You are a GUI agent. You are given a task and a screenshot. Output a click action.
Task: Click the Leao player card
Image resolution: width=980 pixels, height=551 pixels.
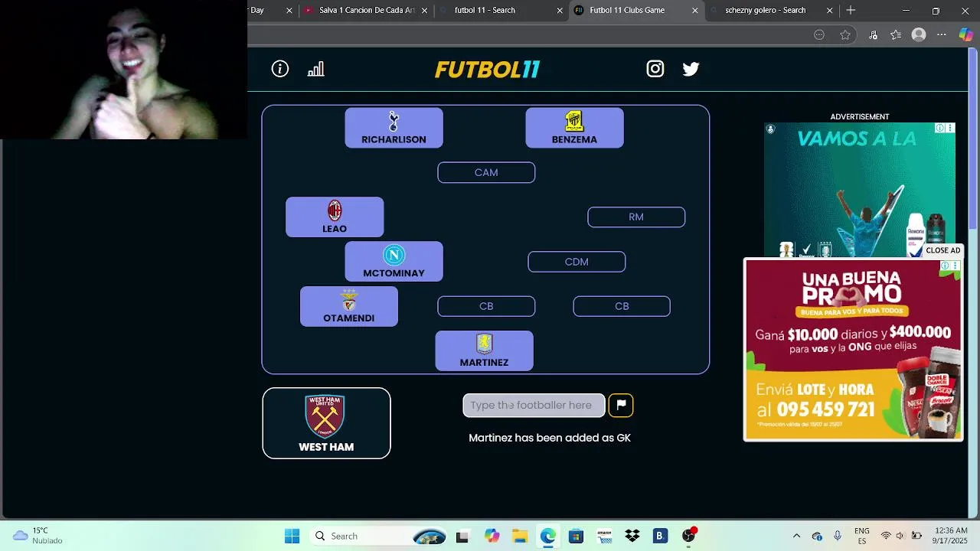(335, 217)
